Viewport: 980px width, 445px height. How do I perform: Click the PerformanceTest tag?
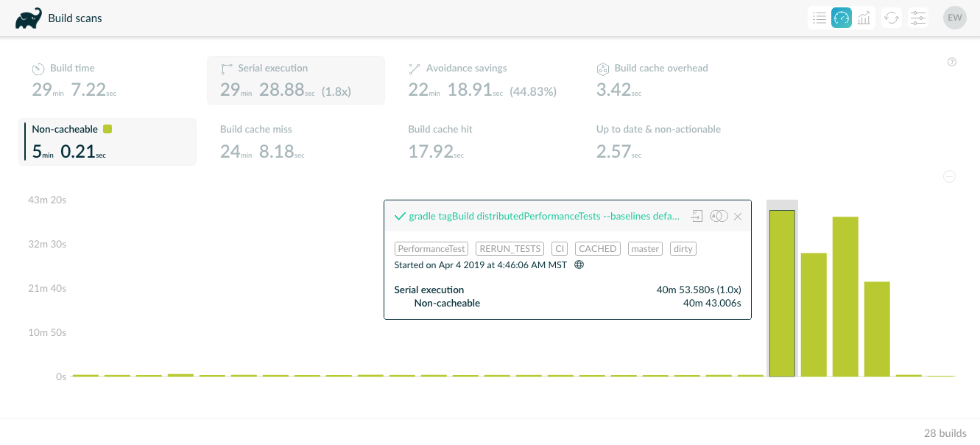tap(432, 249)
